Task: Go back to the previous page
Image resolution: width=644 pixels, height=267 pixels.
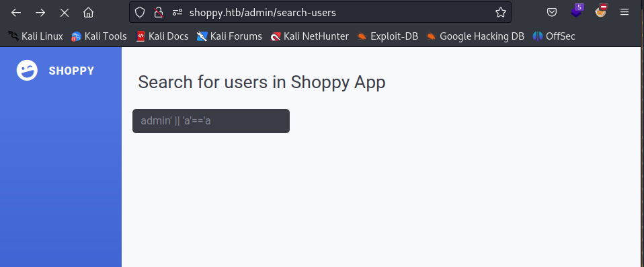Action: pyautogui.click(x=16, y=13)
